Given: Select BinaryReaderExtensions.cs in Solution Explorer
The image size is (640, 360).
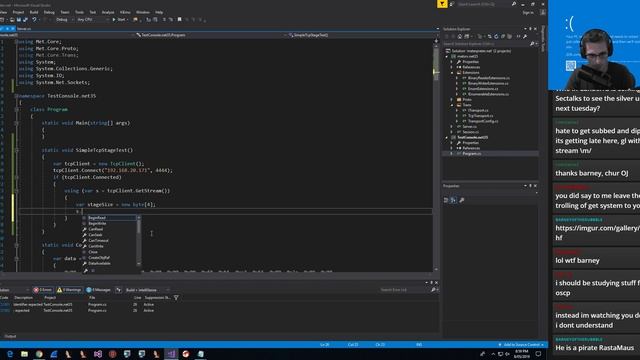Looking at the screenshot, I should pos(489,78).
